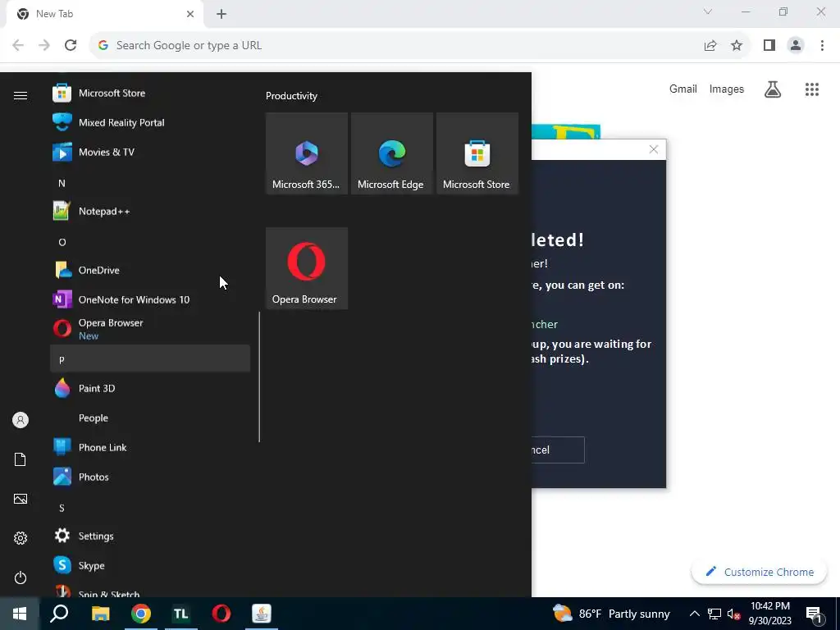Click the Power button in Start sidebar

21,577
